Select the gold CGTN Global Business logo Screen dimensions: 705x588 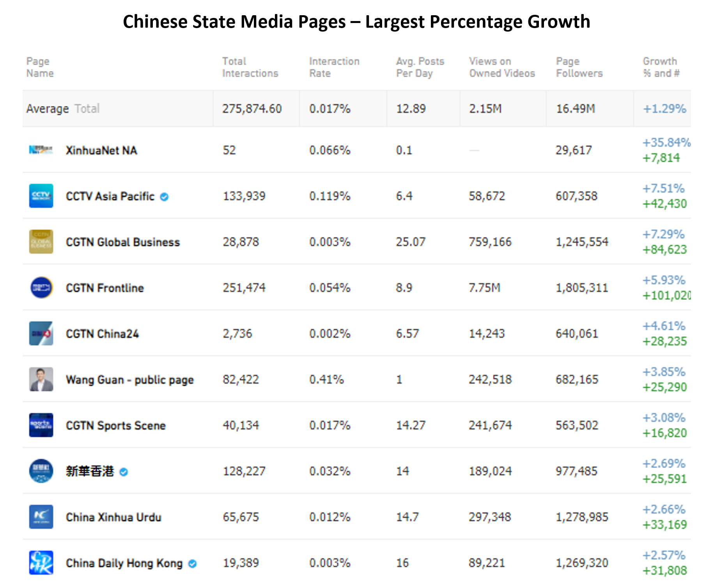tap(41, 242)
